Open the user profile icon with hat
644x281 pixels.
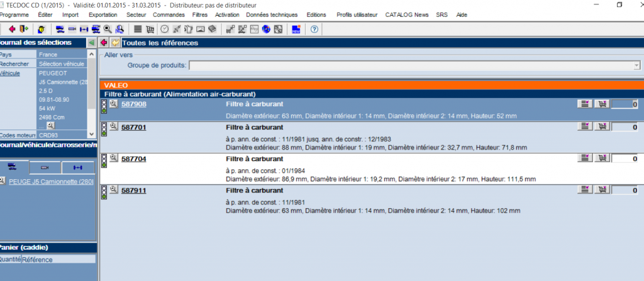tap(42, 29)
